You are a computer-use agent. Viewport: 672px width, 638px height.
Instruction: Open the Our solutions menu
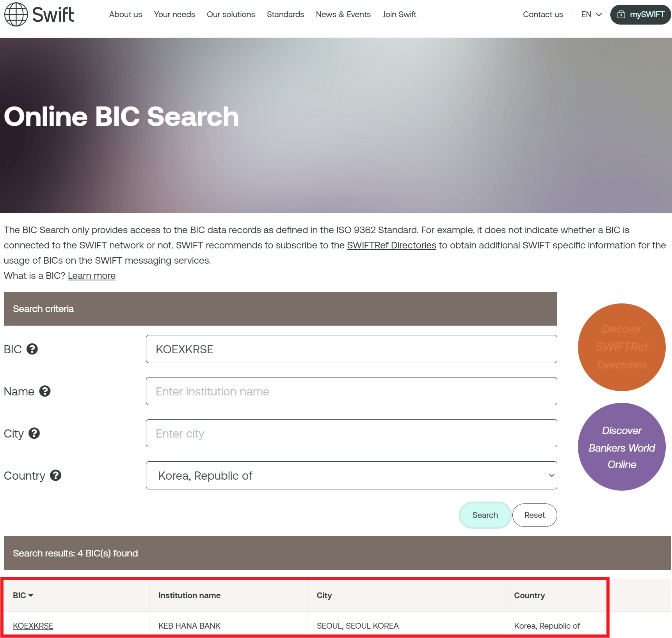coord(231,14)
